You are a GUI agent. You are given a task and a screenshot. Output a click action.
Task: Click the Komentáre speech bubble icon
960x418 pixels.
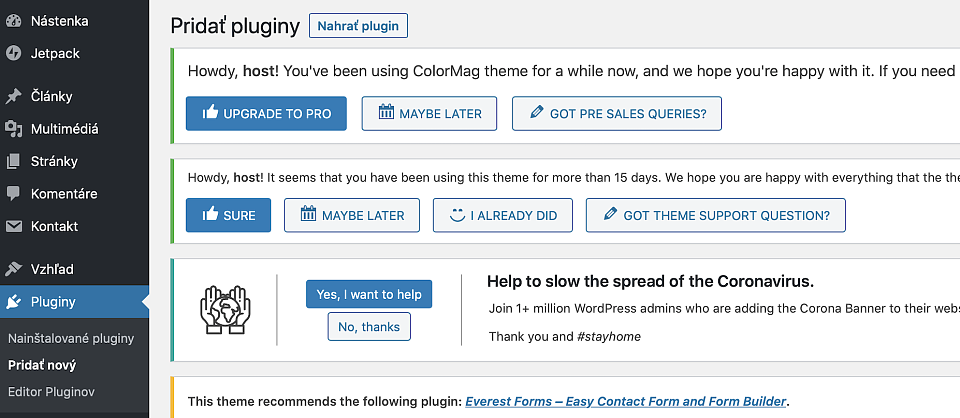tap(13, 194)
